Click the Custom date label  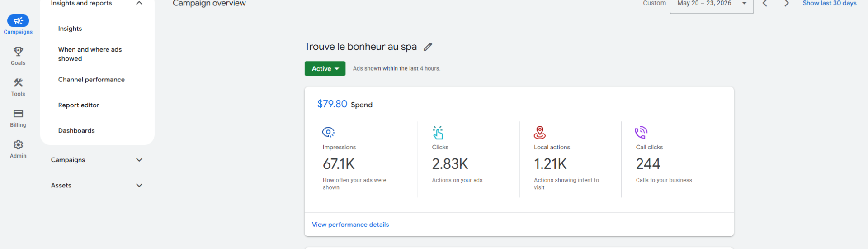coord(654,3)
